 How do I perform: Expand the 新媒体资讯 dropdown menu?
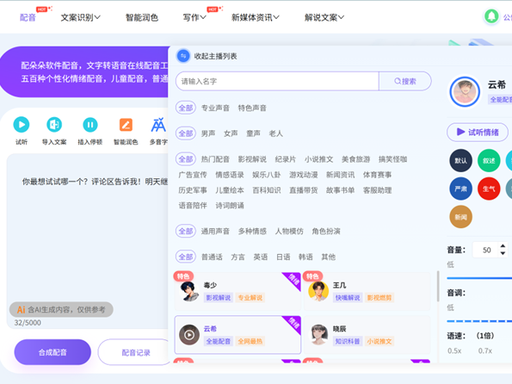click(x=255, y=17)
